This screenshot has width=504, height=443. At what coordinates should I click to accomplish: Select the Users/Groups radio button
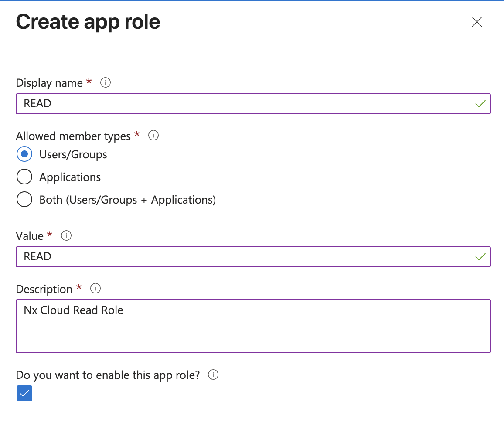[x=24, y=154]
